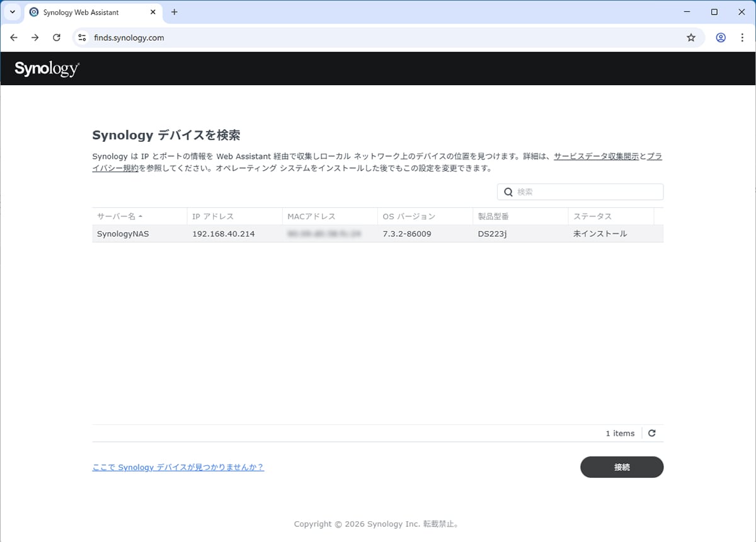The height and width of the screenshot is (542, 756).
Task: Reload the page in browser toolbar
Action: pos(56,38)
